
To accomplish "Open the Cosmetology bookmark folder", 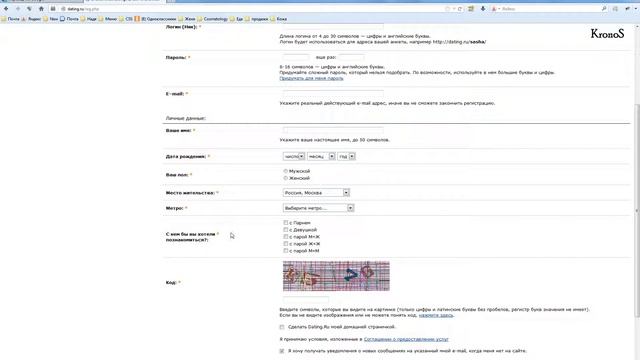I will click(x=213, y=19).
